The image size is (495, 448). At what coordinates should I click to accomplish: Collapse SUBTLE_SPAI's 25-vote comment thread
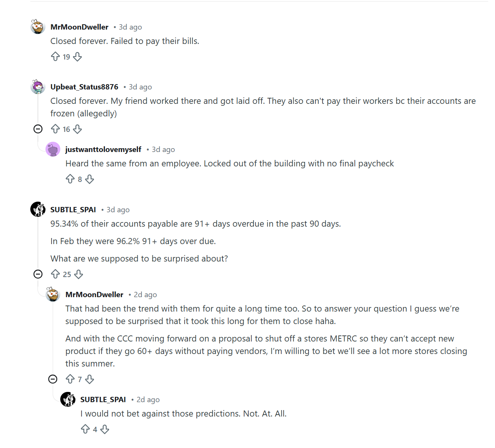[38, 274]
